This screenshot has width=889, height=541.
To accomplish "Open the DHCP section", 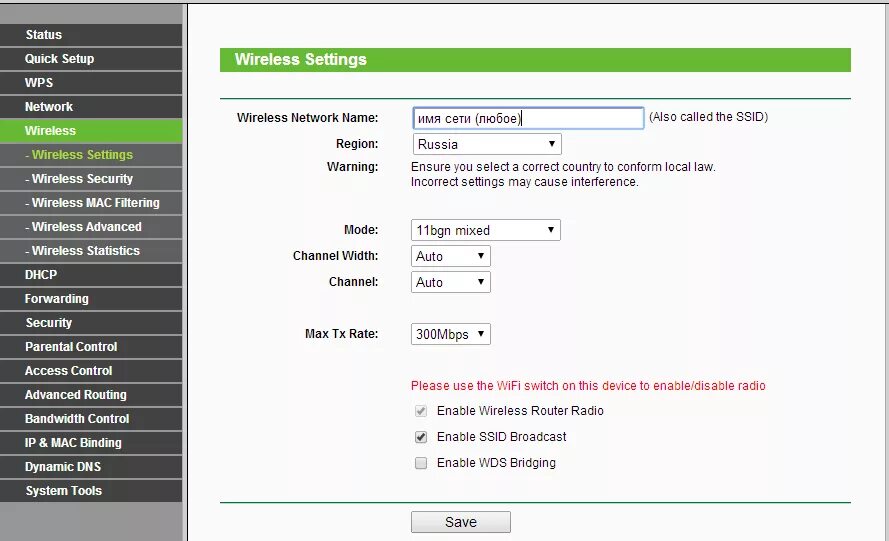I will point(91,274).
